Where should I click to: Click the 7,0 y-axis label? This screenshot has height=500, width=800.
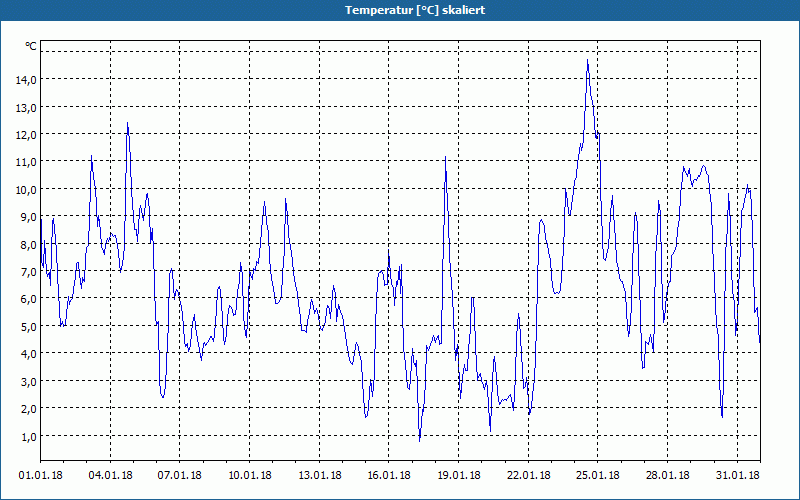(x=30, y=271)
